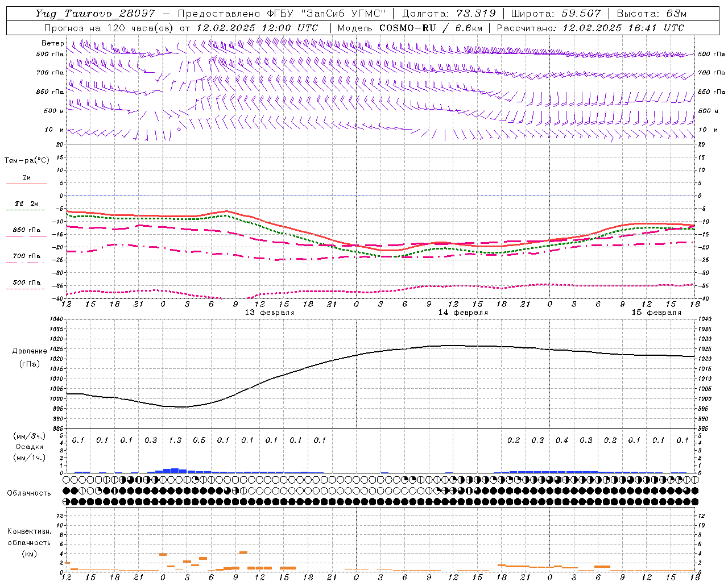The width and height of the screenshot is (728, 582).
Task: Click the (км) units label
Action: click(x=29, y=554)
